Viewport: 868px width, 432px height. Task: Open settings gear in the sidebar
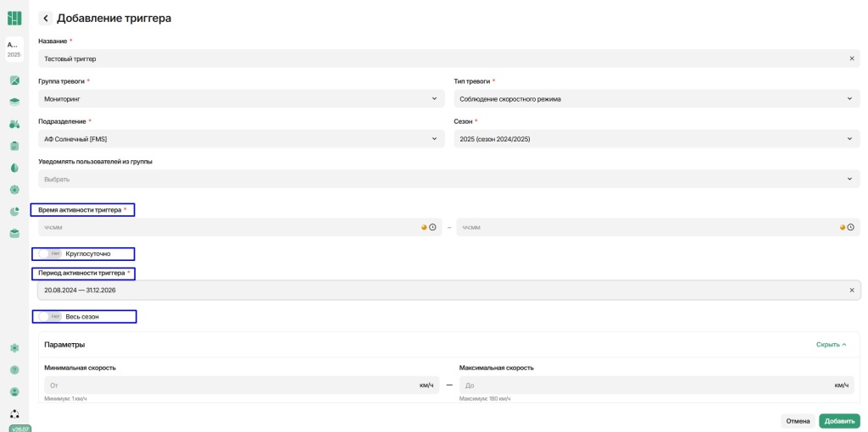click(x=14, y=348)
